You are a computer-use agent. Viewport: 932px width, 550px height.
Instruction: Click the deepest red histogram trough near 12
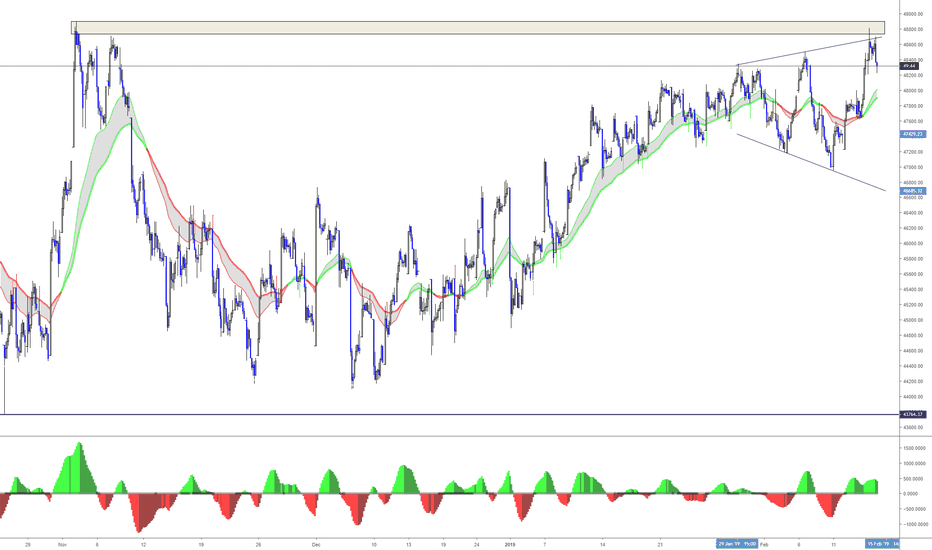pos(139,513)
